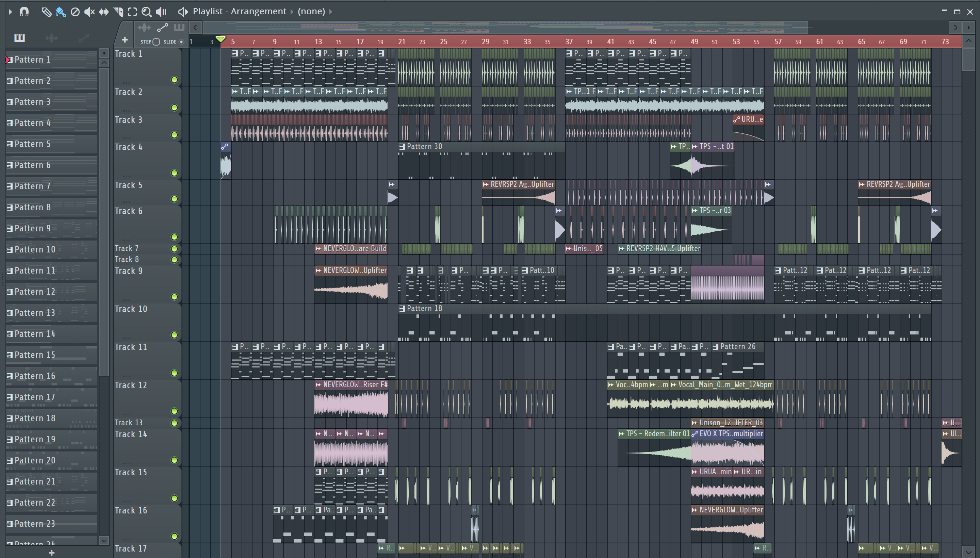
Task: Open the Arrangement selector arrow after Playlist title
Action: pos(292,12)
